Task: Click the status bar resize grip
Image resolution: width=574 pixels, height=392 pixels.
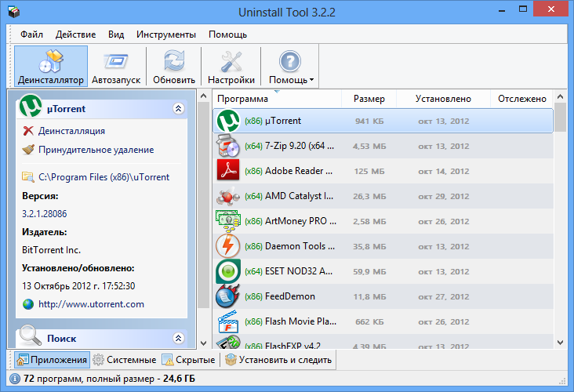Action: [562, 381]
